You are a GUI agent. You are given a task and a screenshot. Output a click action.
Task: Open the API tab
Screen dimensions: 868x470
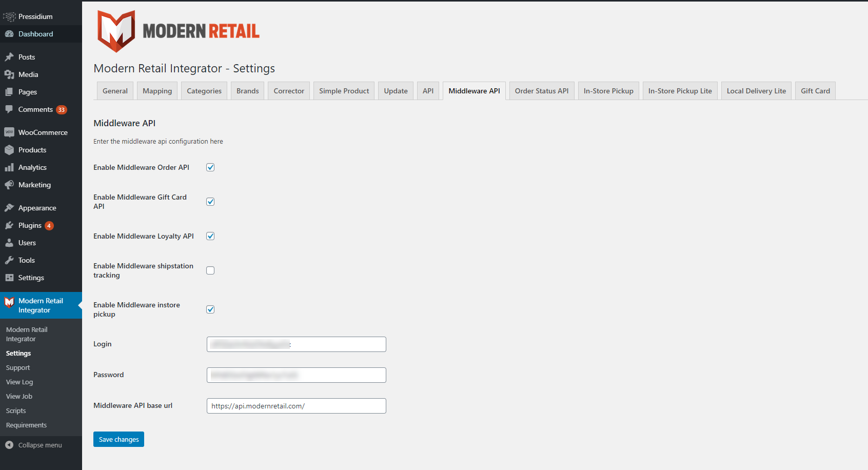(x=428, y=91)
